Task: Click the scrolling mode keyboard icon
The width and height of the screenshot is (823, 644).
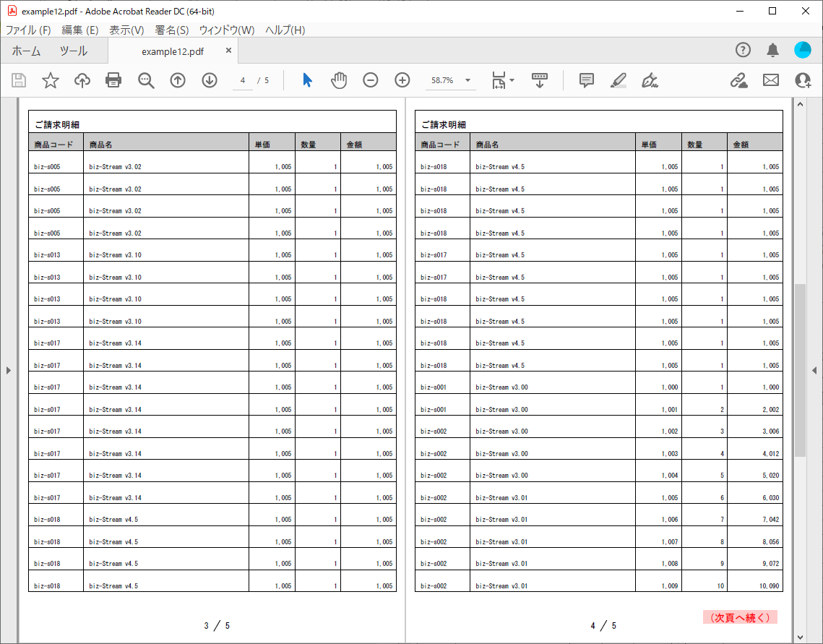Action: (x=540, y=80)
